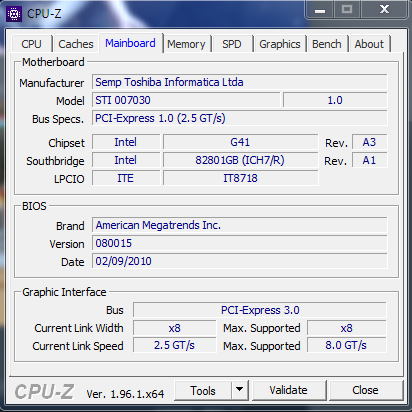The image size is (412, 412).
Task: Click current link speed '2.5 GT/s'
Action: tap(174, 345)
